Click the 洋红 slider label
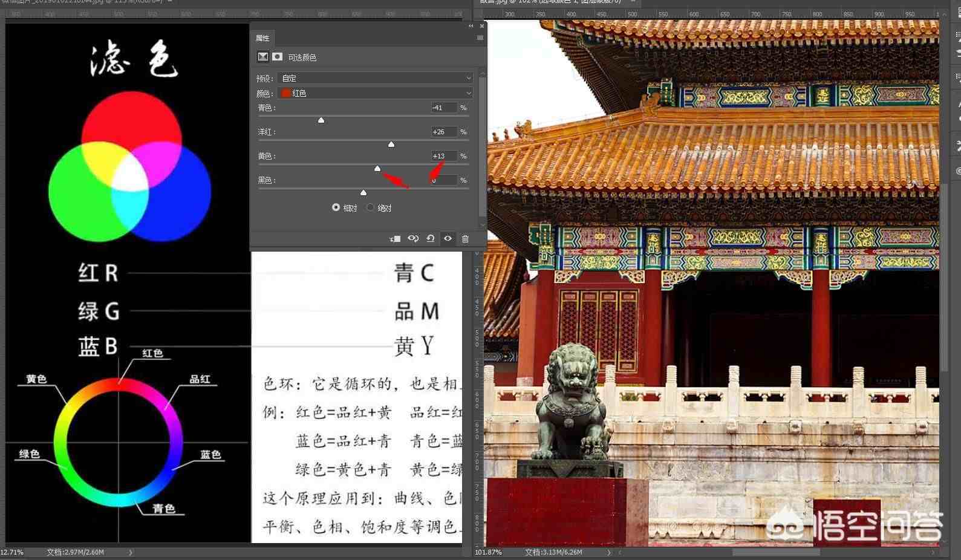This screenshot has height=560, width=961. (267, 132)
